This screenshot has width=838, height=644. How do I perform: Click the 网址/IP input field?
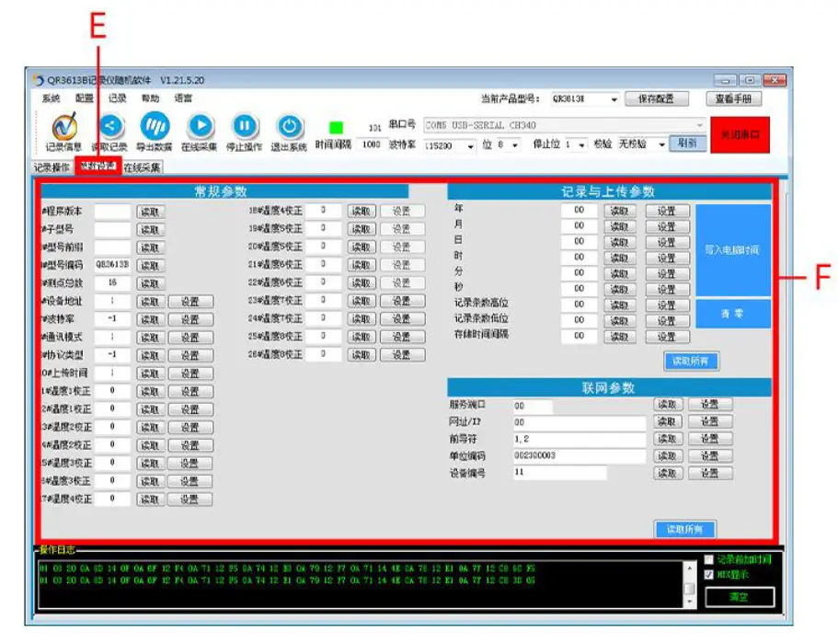[x=580, y=422]
